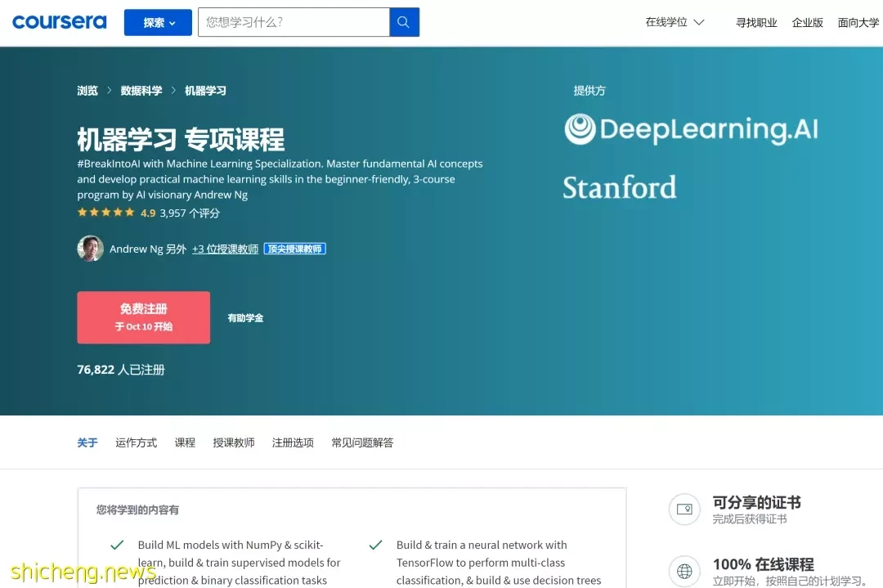Click the 76,822 人已注册 enrollment count
This screenshot has height=588, width=883.
point(121,370)
